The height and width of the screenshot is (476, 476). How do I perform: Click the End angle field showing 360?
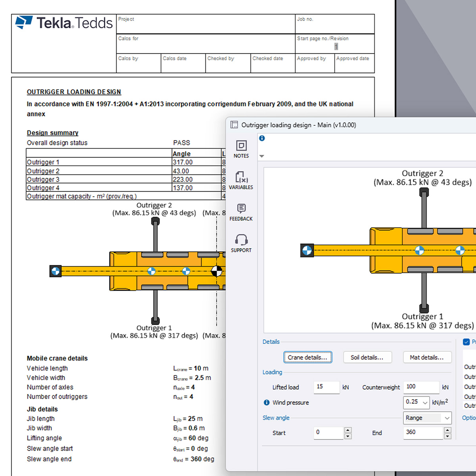tap(422, 433)
